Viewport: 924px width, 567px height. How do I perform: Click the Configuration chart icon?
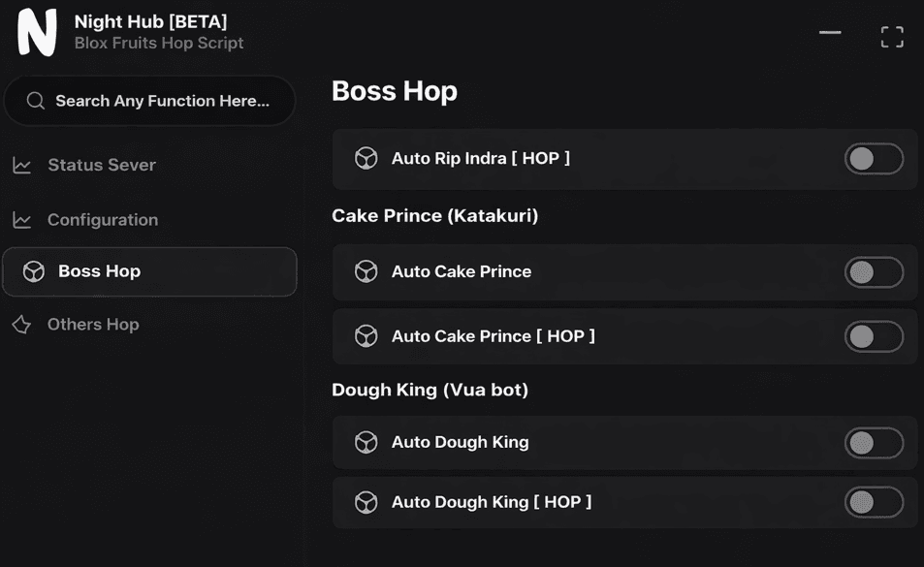[x=22, y=220]
